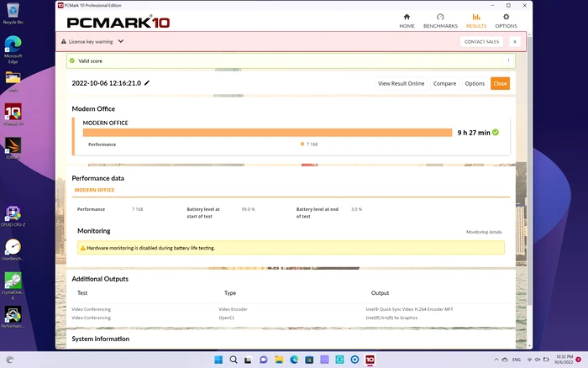Edit the result name with the pencil icon
The height and width of the screenshot is (368, 588).
pyautogui.click(x=147, y=83)
